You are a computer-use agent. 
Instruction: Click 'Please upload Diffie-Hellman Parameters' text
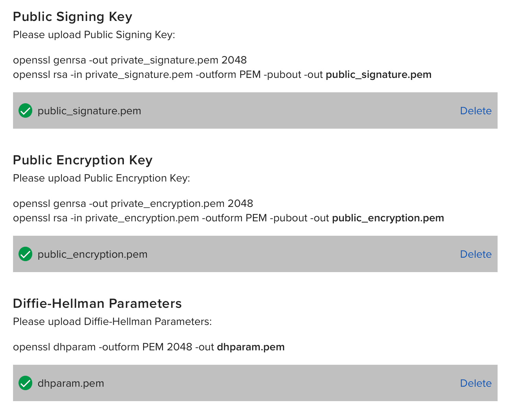(x=112, y=322)
